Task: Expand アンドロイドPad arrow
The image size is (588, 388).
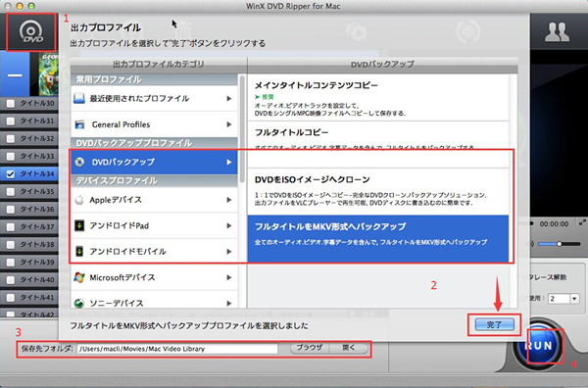Action: tap(228, 225)
